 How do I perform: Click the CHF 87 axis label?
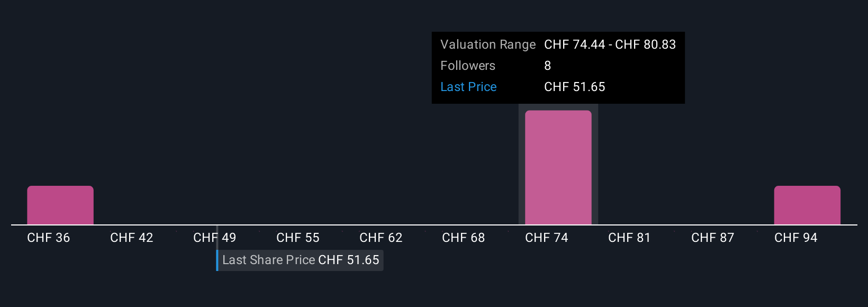(x=713, y=238)
